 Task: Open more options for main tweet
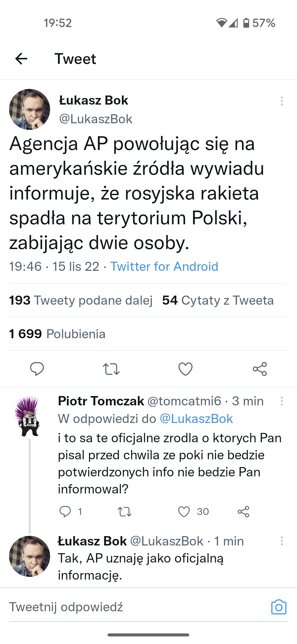282,101
